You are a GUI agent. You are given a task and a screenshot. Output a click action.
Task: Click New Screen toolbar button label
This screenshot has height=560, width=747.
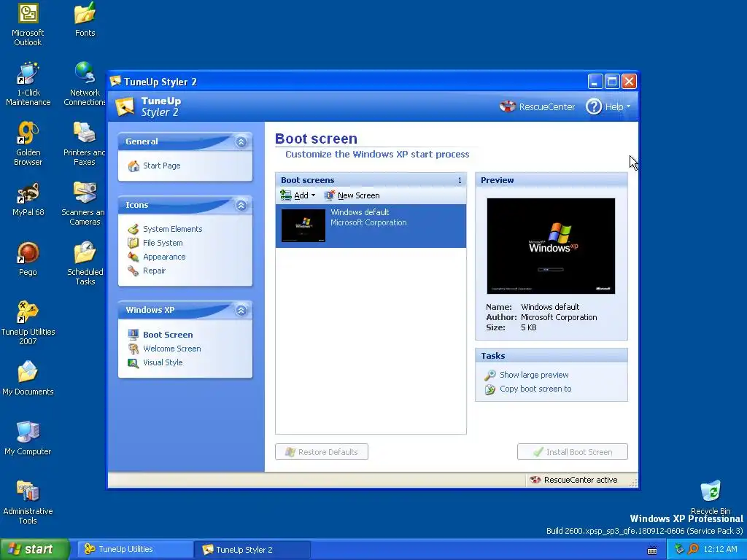pyautogui.click(x=359, y=195)
